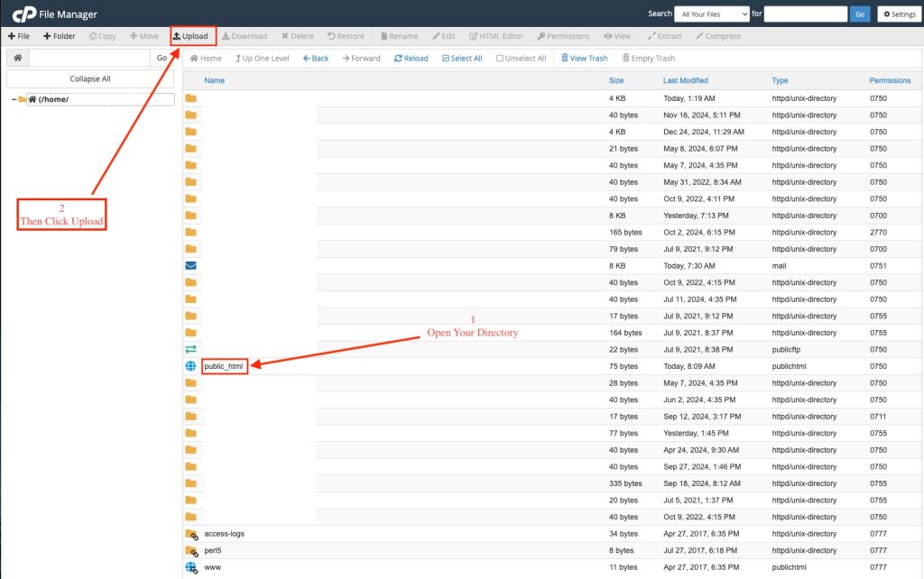
Task: Click the Restore toolbar button
Action: click(346, 36)
